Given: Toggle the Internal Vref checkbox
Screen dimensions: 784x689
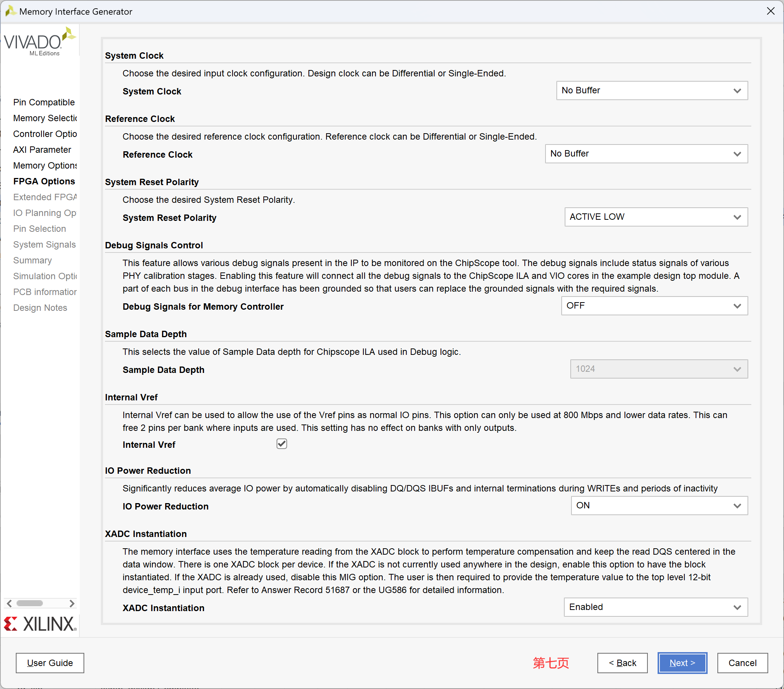Looking at the screenshot, I should coord(281,444).
